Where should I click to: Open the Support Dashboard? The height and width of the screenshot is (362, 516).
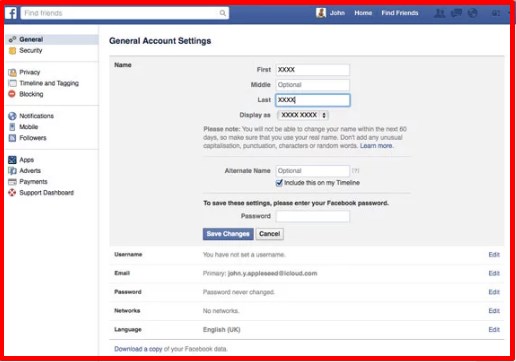[46, 193]
